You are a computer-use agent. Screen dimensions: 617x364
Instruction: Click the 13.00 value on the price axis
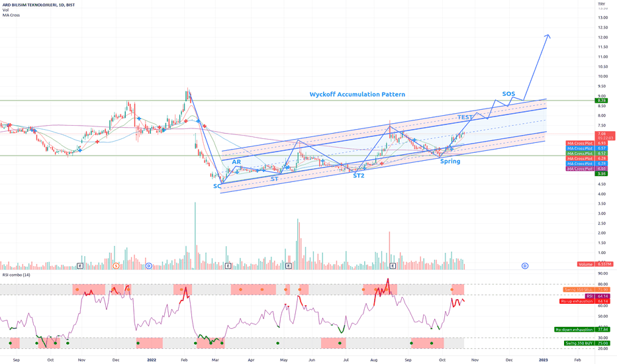[602, 18]
